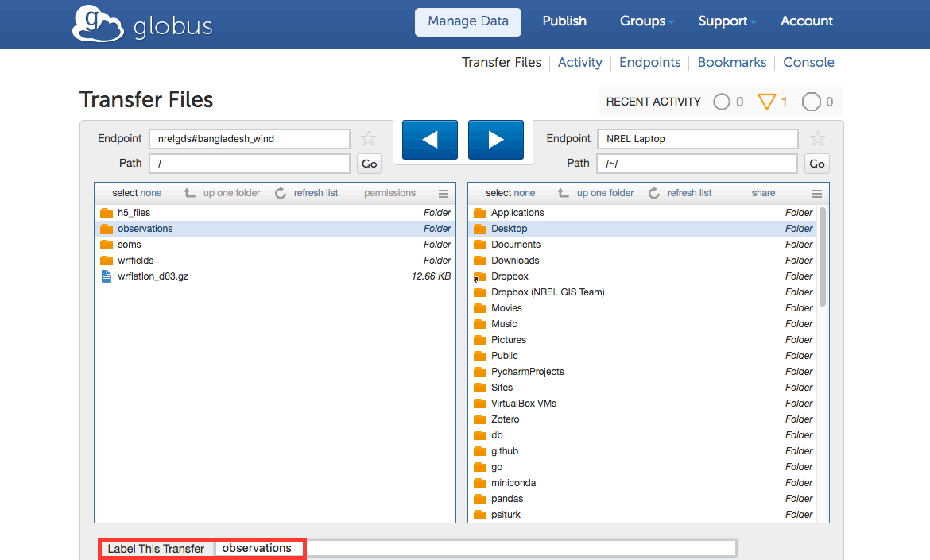Select the Desktop folder row
The height and width of the screenshot is (560, 930).
pos(644,229)
